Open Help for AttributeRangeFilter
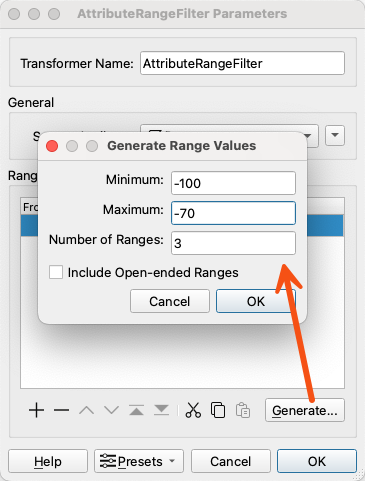 tap(48, 461)
